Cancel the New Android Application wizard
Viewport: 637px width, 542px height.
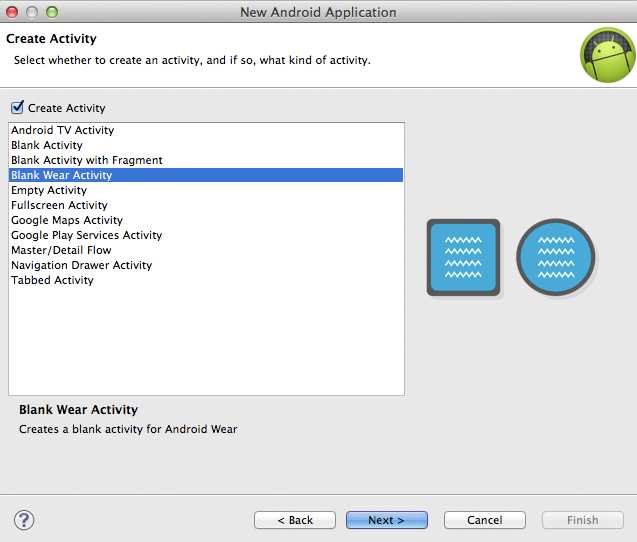[x=485, y=520]
